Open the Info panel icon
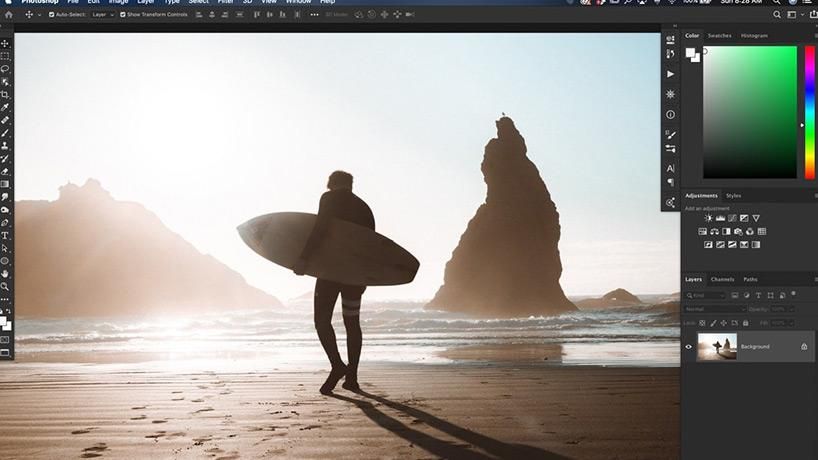 tap(670, 115)
